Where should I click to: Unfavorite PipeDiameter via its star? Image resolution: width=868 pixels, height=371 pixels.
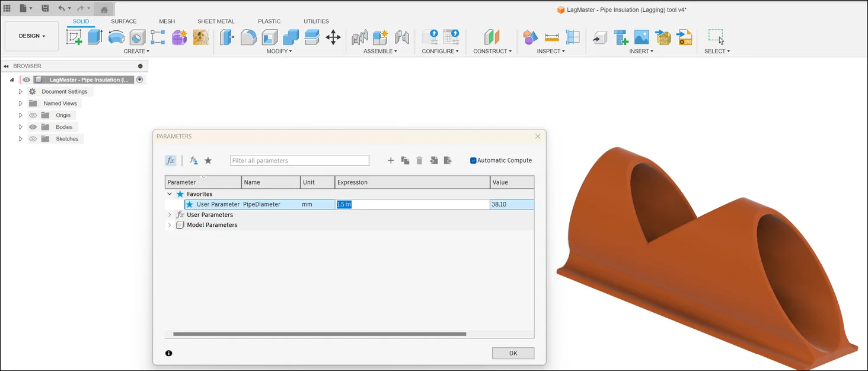coord(190,204)
